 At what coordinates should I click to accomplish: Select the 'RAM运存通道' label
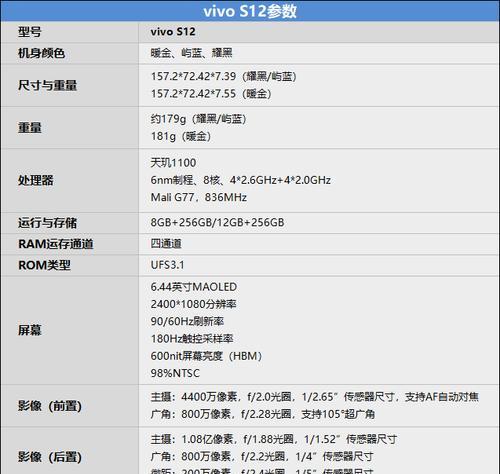click(56, 244)
